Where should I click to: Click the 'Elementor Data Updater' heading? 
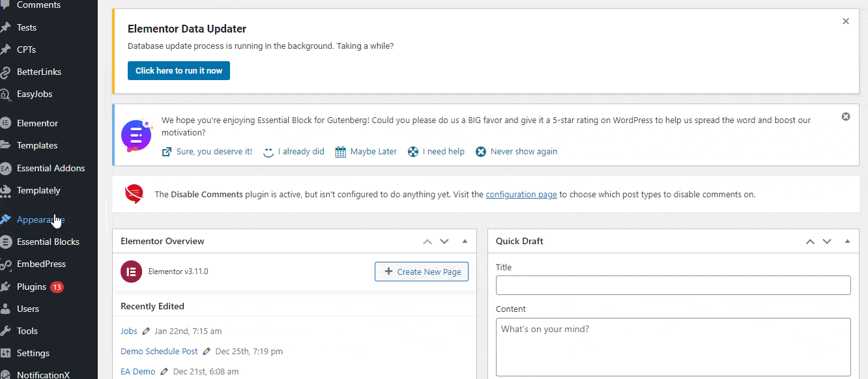tap(187, 29)
